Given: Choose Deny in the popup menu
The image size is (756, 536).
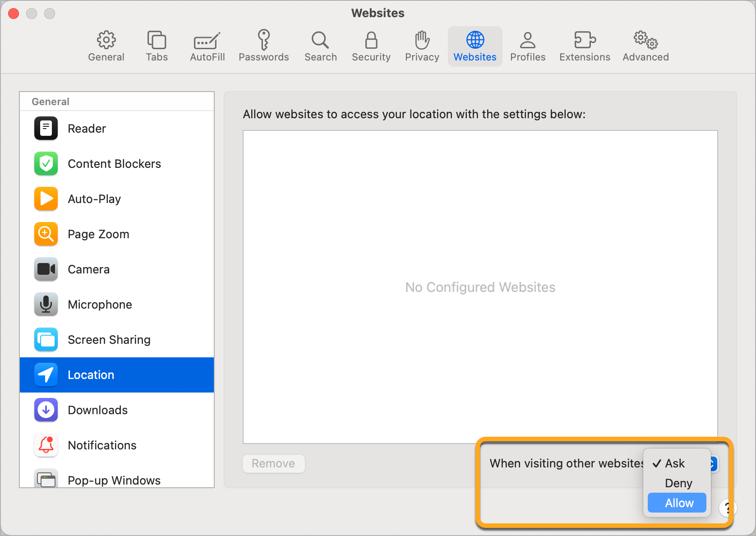Looking at the screenshot, I should 677,483.
